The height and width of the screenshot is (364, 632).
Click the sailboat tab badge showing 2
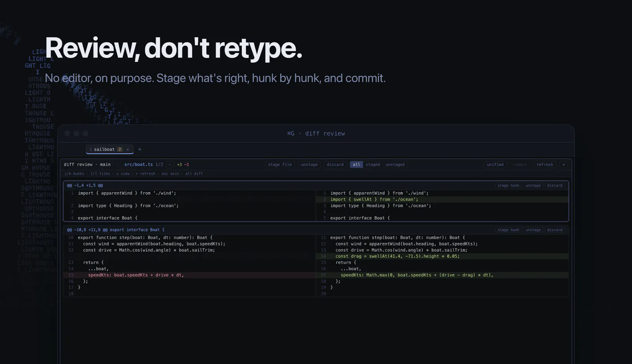(x=120, y=149)
